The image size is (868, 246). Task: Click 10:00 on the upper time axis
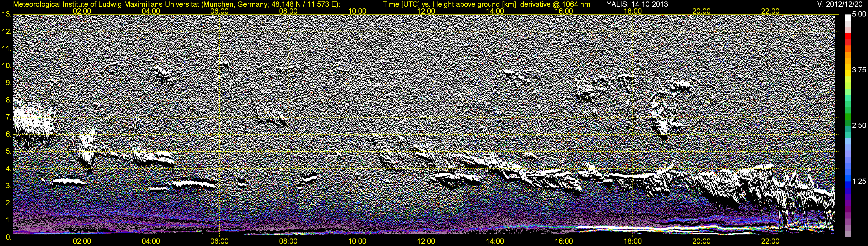357,11
